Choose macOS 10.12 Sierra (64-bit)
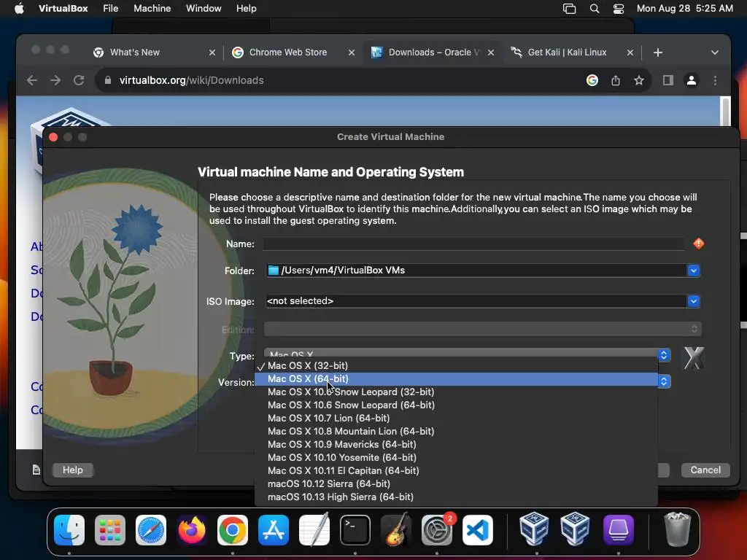Image resolution: width=747 pixels, height=560 pixels. click(456, 484)
